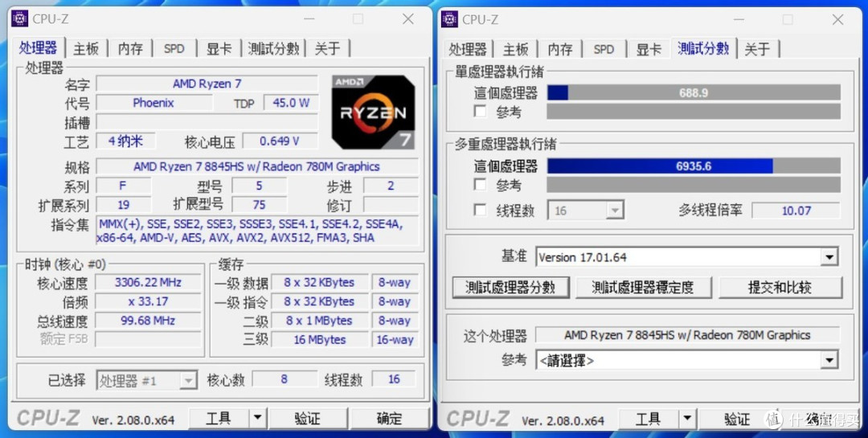The height and width of the screenshot is (438, 868).
Task: Click the 測試處理器分數 button
Action: (510, 288)
